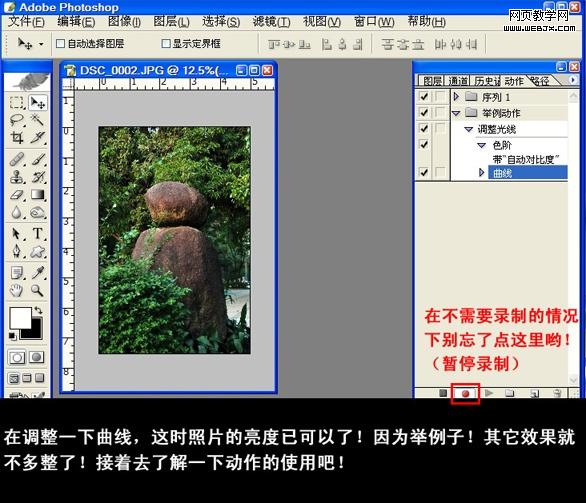Select the Path Selection tool
The height and width of the screenshot is (503, 586).
[17, 234]
